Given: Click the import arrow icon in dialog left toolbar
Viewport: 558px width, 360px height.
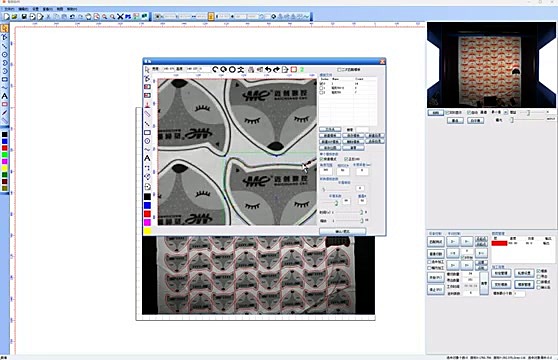Looking at the screenshot, I should [147, 186].
